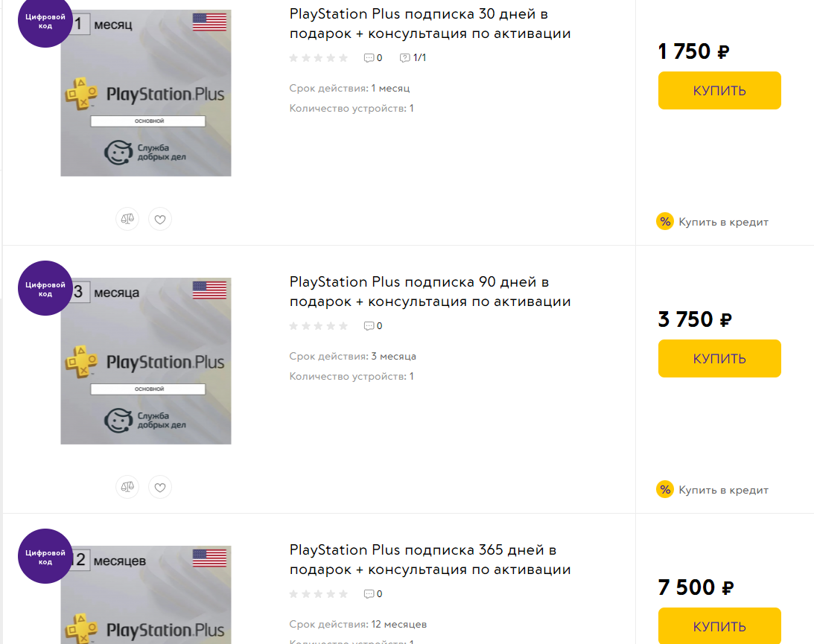Add 30-day subscription to favorites

coord(160,219)
